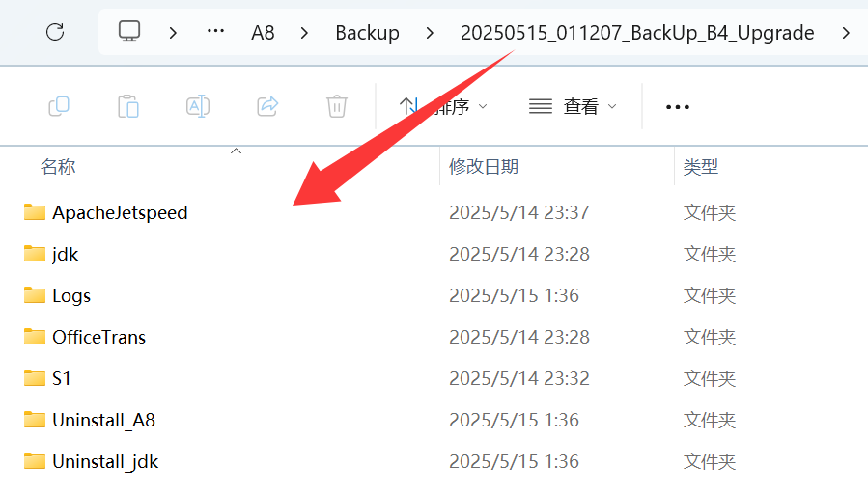Open the View (查看) dropdown
Screen dimensions: 868x495
573,106
